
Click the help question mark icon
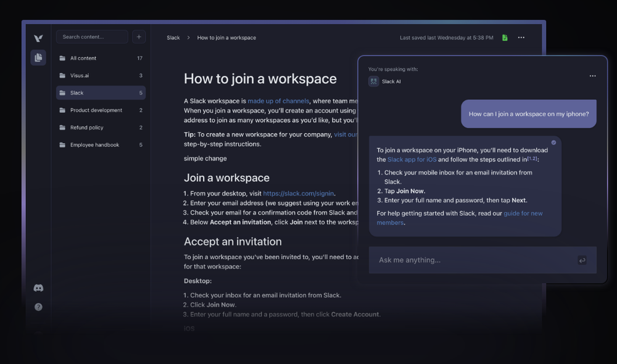point(38,307)
